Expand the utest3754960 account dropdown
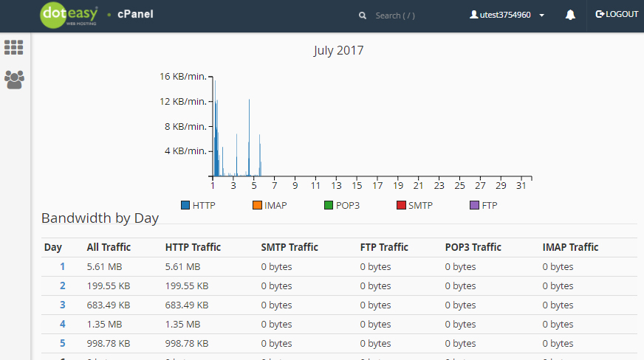The width and height of the screenshot is (644, 360). 541,15
